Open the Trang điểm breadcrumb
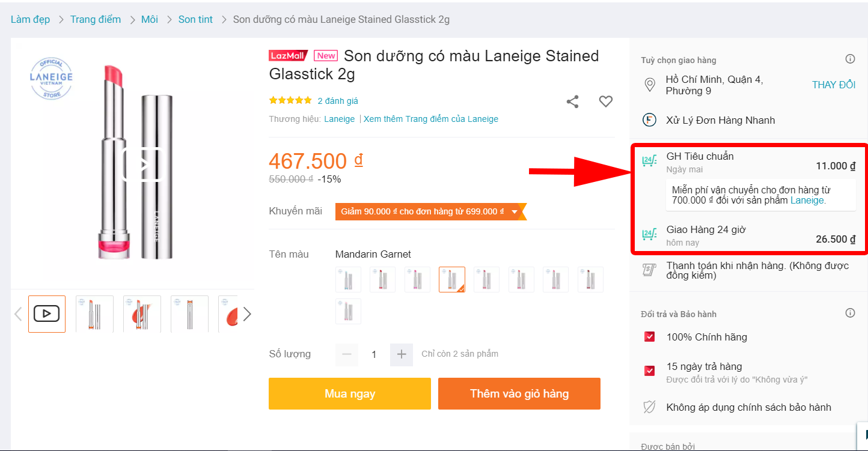The width and height of the screenshot is (868, 451). point(95,19)
